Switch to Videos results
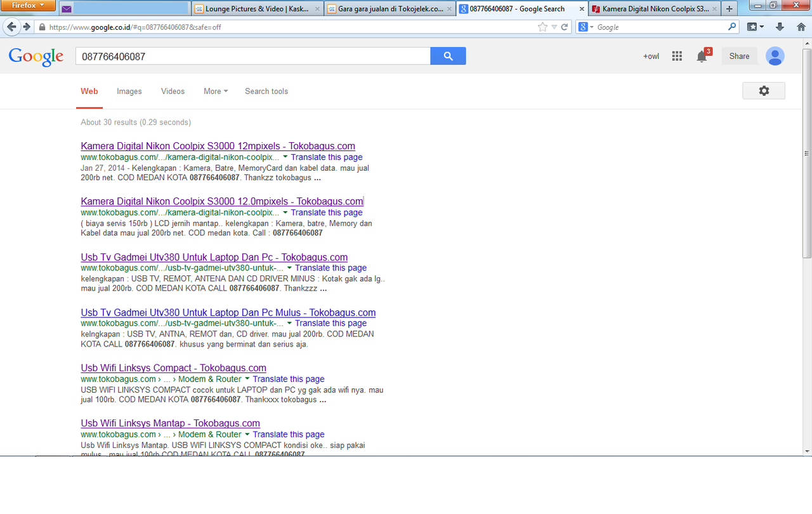812x514 pixels. click(x=173, y=91)
